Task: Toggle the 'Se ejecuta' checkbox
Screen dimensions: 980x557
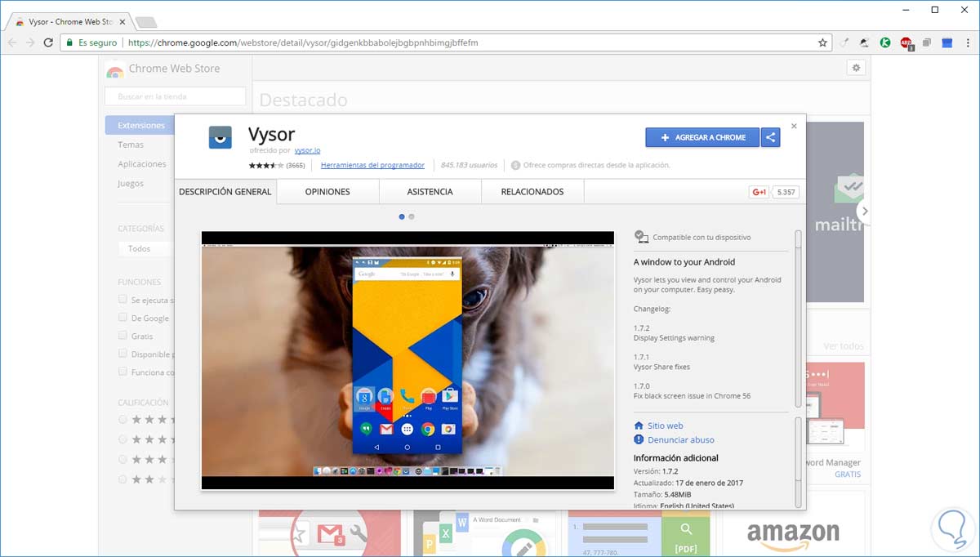Action: [122, 300]
